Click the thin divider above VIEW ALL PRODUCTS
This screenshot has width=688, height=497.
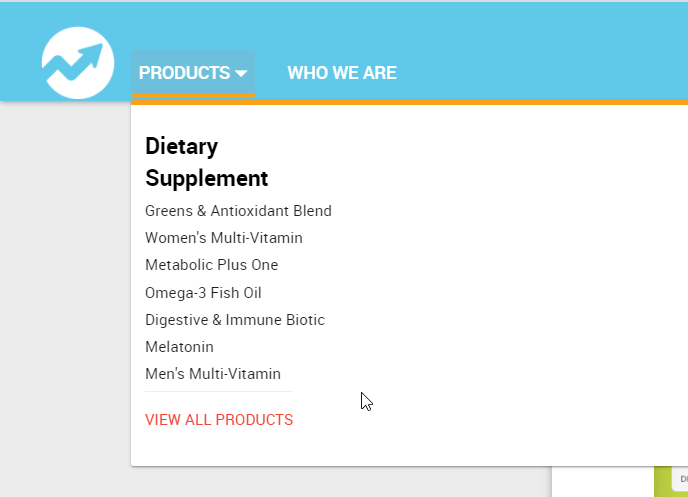click(219, 391)
